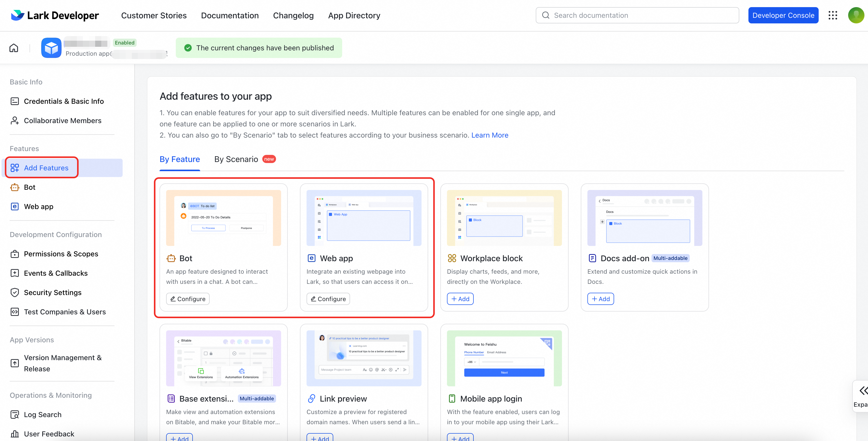This screenshot has width=868, height=441.
Task: Open Log Search in sidebar
Action: pyautogui.click(x=42, y=414)
